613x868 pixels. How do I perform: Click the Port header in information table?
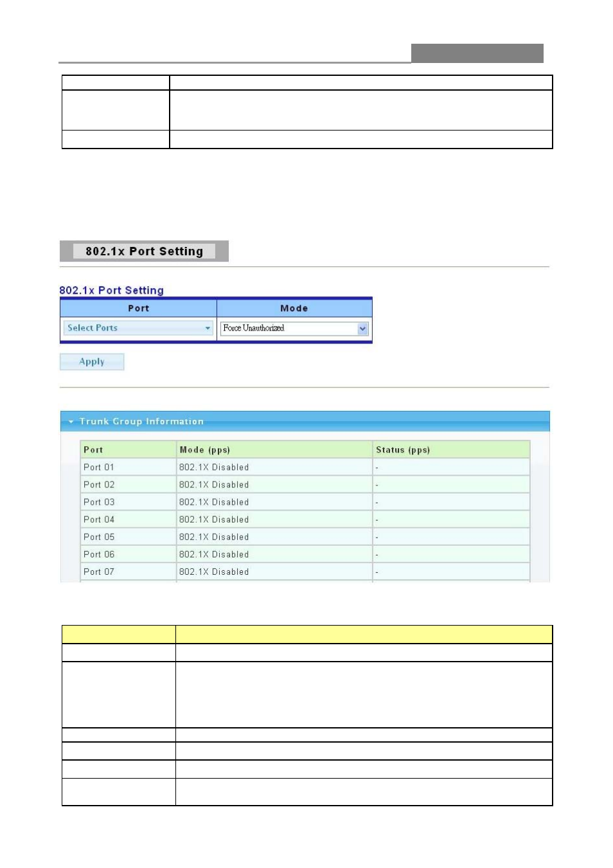[x=129, y=449]
